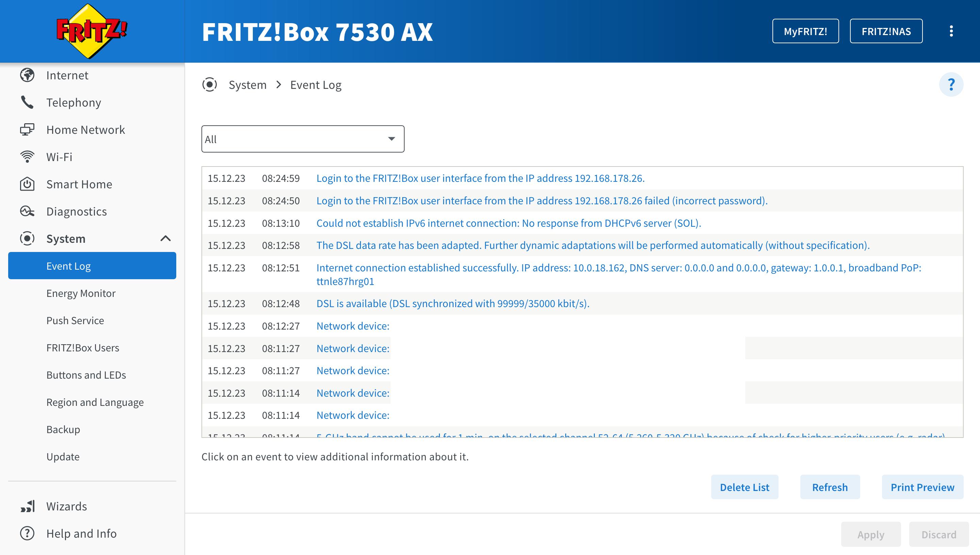This screenshot has width=980, height=555.
Task: Click the failed login incorrect password event
Action: coord(542,201)
